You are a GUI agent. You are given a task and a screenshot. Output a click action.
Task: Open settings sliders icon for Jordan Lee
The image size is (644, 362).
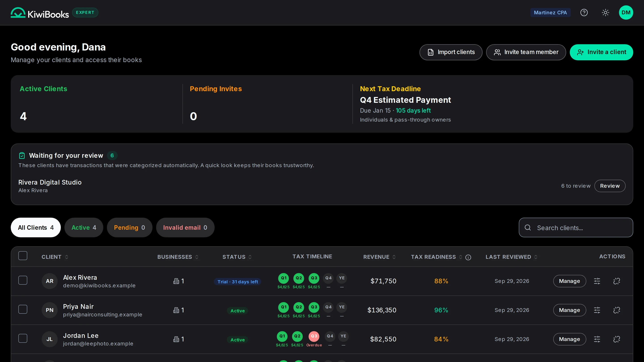point(597,339)
